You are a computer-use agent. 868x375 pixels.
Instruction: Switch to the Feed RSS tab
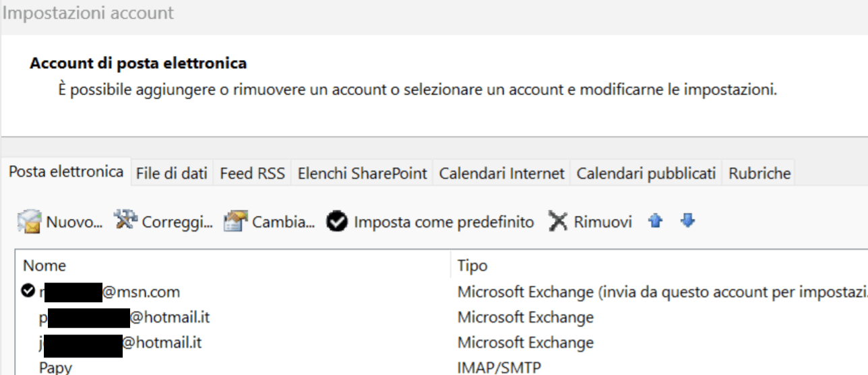pos(252,174)
